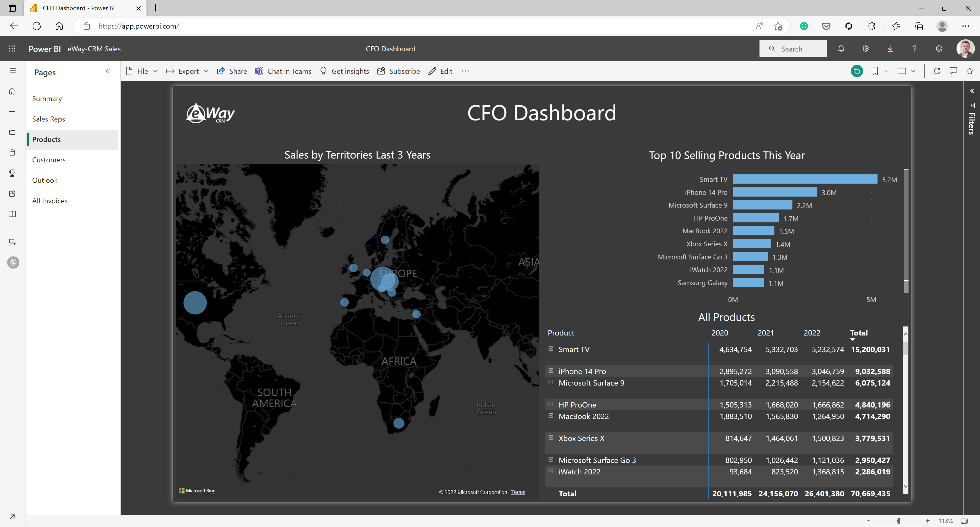
Task: Click the download icon in header
Action: (x=890, y=49)
